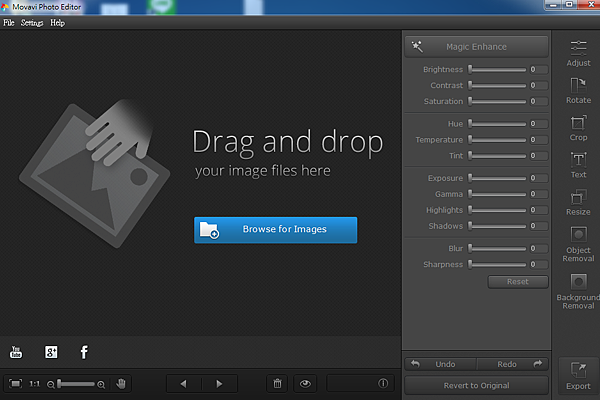Select the Resize tool

click(578, 201)
